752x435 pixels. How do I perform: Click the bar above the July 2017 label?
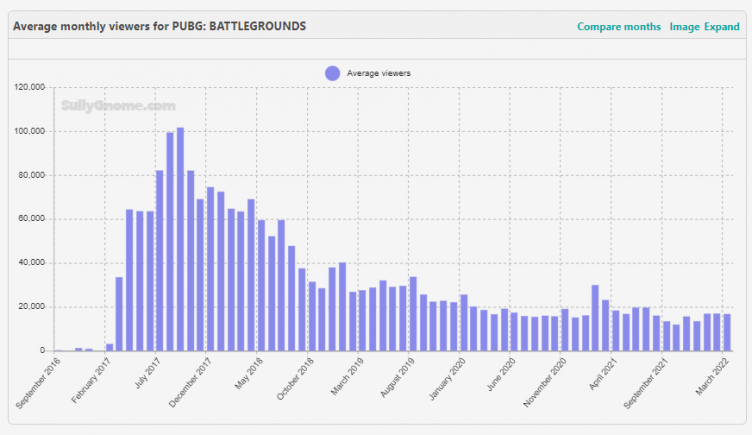tap(160, 260)
